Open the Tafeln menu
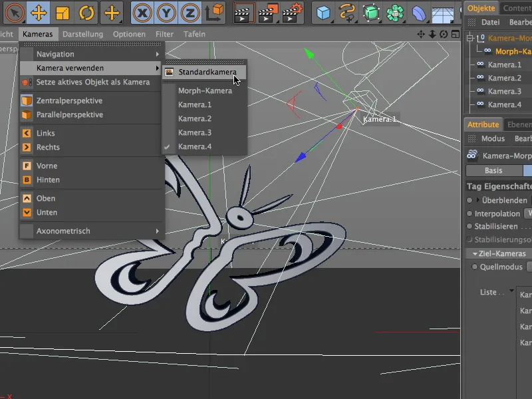The width and height of the screenshot is (532, 399). pyautogui.click(x=194, y=35)
